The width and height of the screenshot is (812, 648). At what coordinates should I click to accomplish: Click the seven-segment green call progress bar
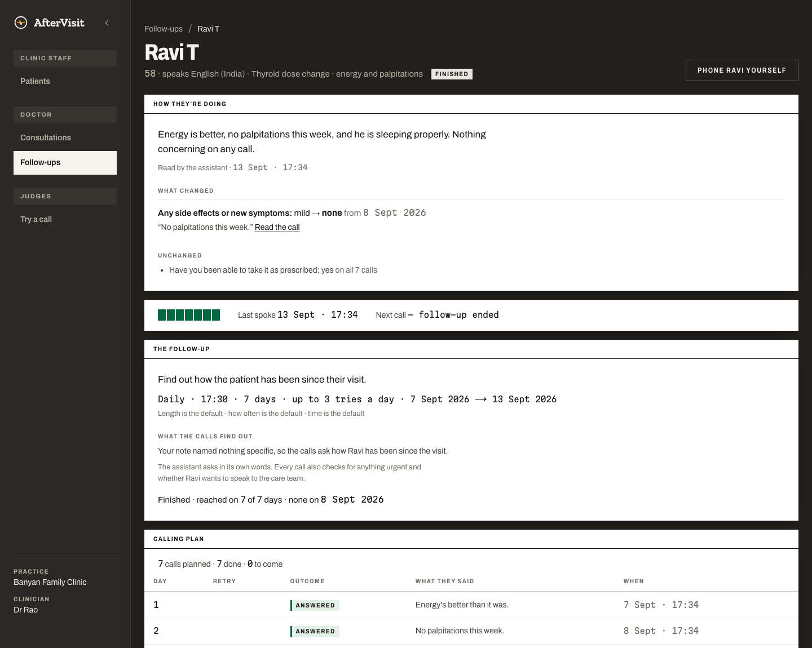click(x=189, y=315)
